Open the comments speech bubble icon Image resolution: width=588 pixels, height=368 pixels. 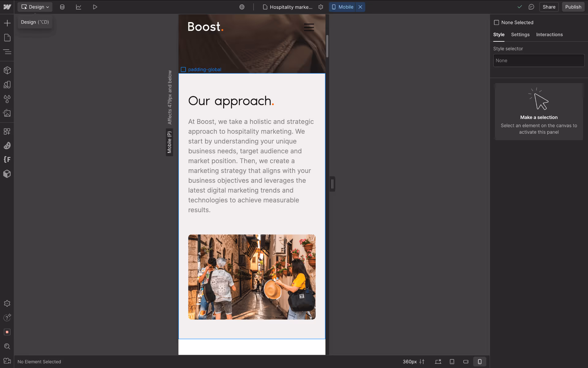[531, 7]
